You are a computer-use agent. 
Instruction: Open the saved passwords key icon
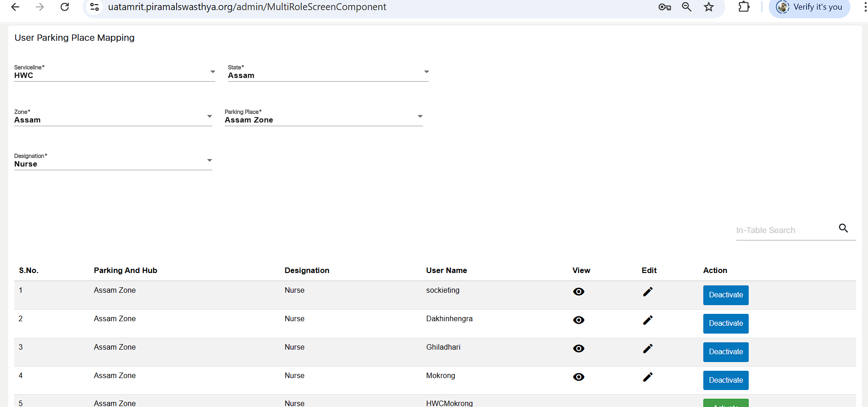(664, 7)
